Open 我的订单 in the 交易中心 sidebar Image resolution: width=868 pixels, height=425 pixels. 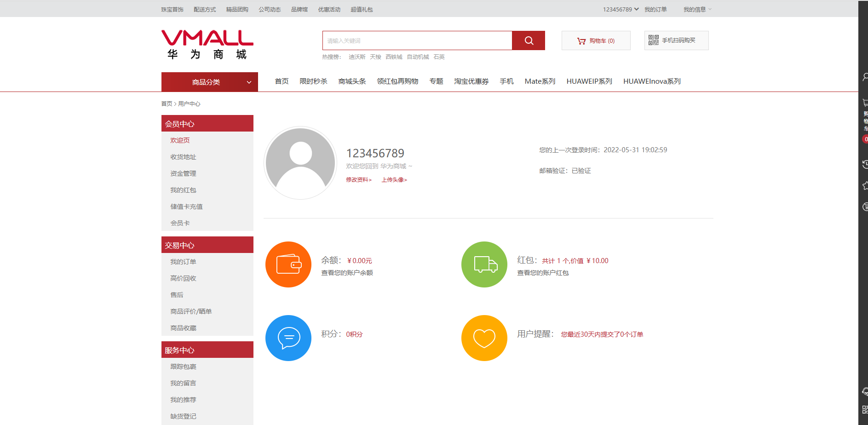[x=183, y=262]
